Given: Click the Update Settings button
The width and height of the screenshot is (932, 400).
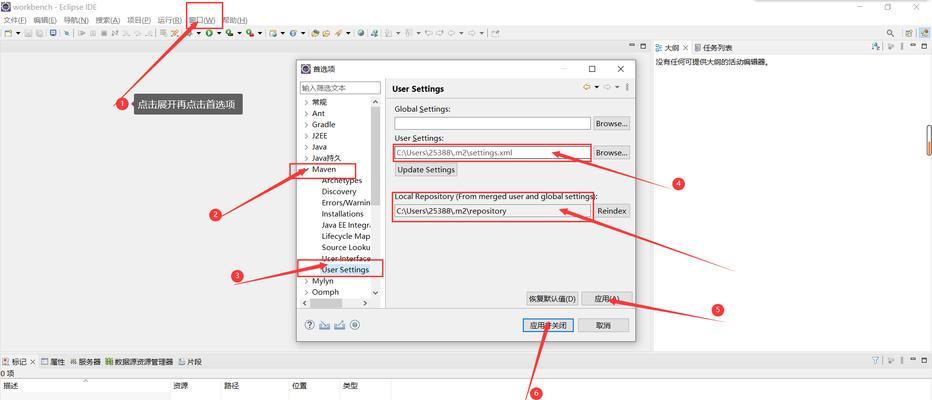Looking at the screenshot, I should 426,170.
